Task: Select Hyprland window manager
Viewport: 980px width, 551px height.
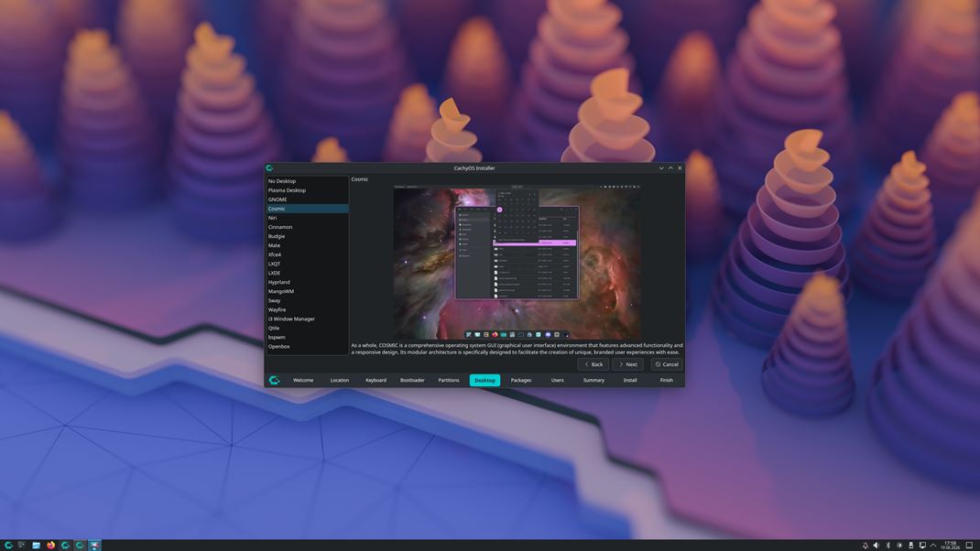Action: pos(308,282)
